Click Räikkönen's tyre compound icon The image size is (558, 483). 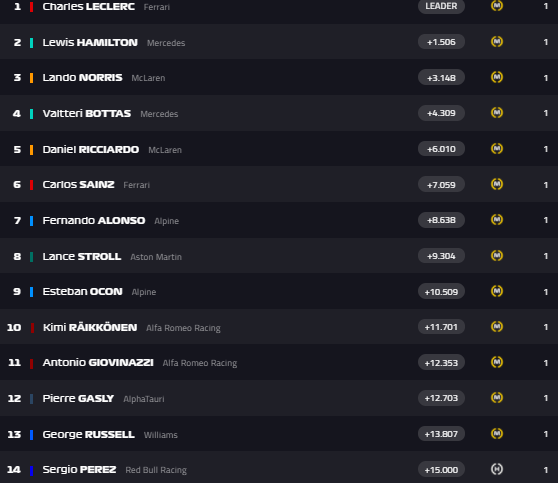click(x=497, y=327)
